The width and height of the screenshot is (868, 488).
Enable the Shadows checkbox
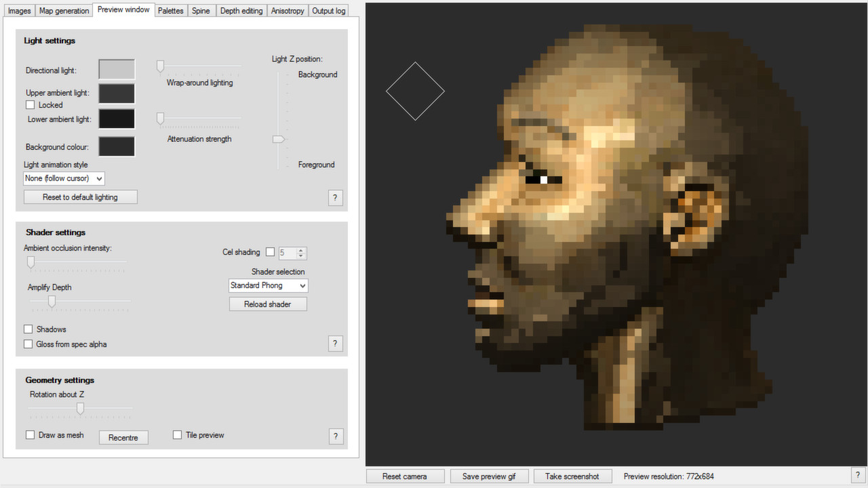[28, 329]
